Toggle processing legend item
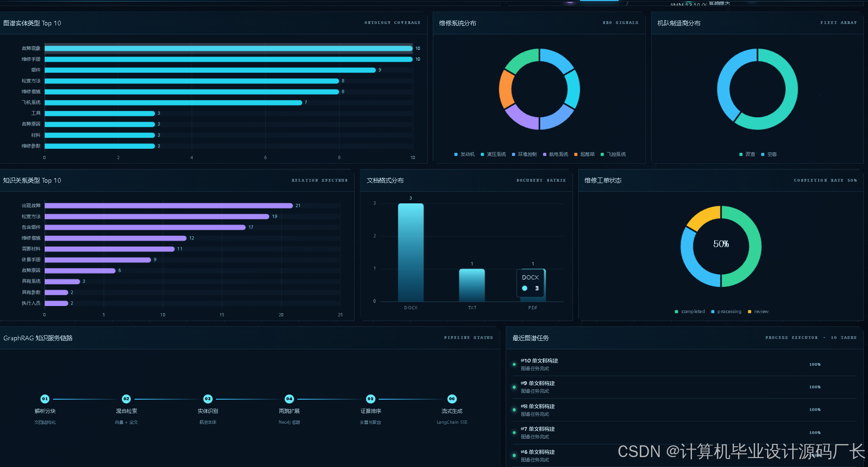The height and width of the screenshot is (467, 868). pyautogui.click(x=726, y=312)
